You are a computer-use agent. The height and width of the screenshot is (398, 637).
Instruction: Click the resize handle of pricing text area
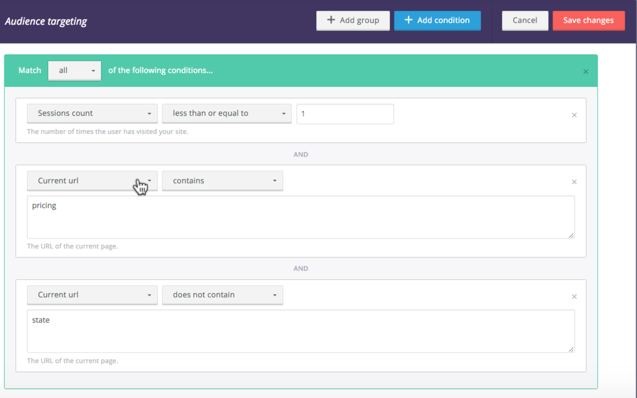571,236
